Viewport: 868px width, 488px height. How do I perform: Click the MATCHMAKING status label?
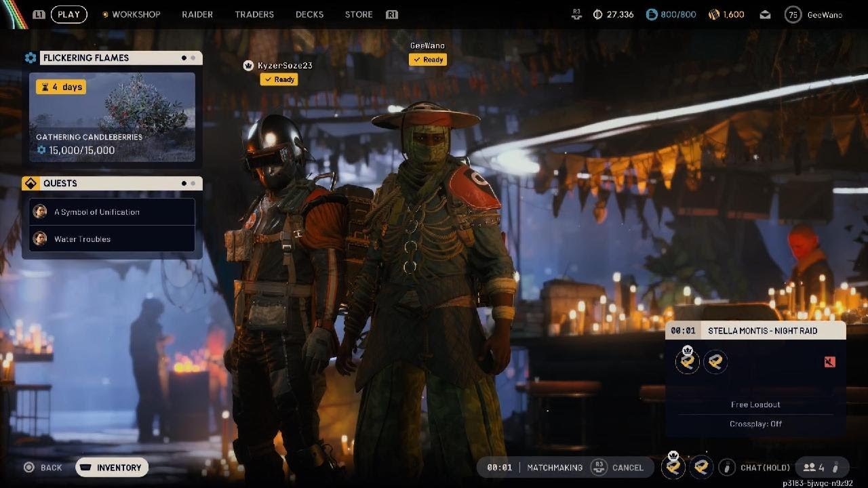555,468
